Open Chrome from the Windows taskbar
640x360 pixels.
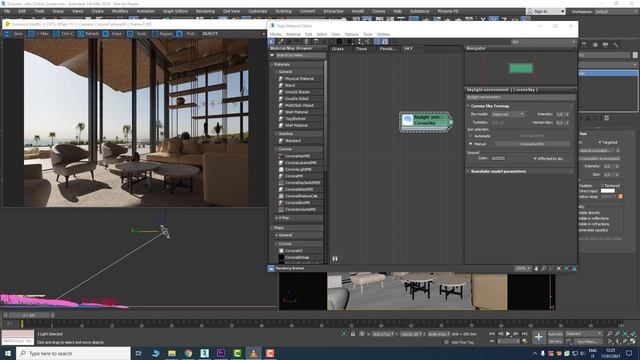pos(188,353)
